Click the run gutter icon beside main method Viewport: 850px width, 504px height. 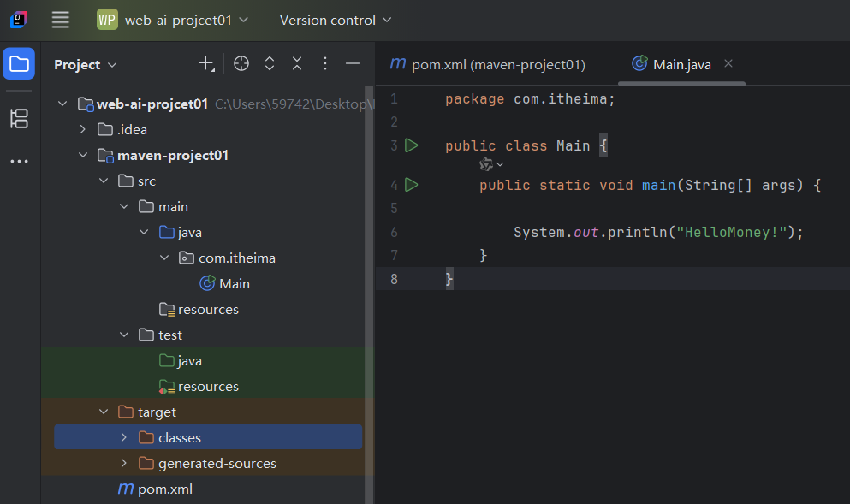(412, 185)
